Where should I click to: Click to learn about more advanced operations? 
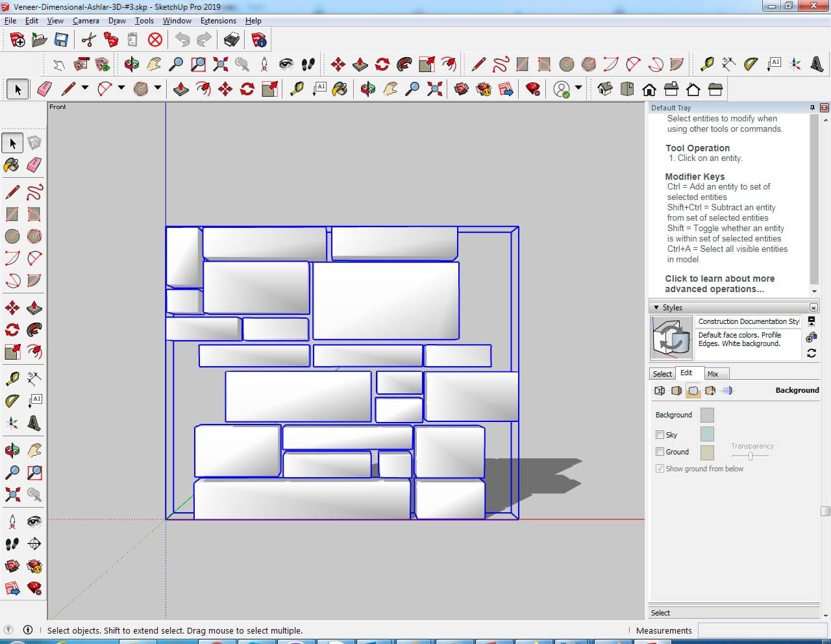coord(719,284)
